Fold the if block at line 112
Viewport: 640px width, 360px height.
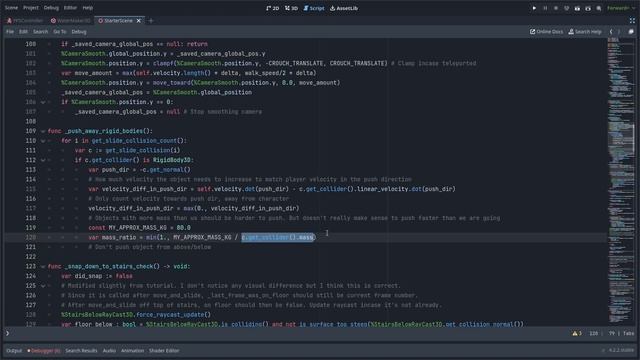point(43,160)
